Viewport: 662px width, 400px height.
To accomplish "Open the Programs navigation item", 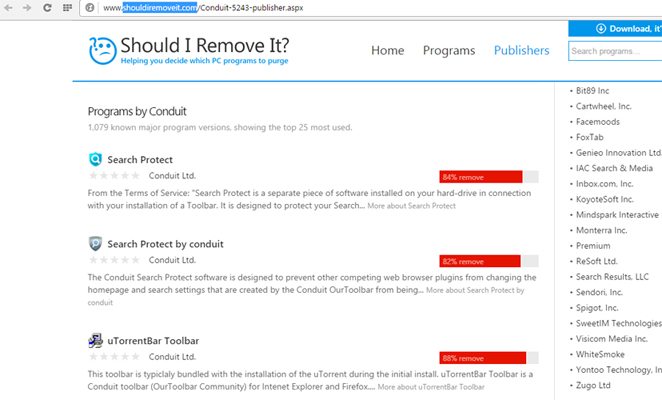I will (x=449, y=51).
